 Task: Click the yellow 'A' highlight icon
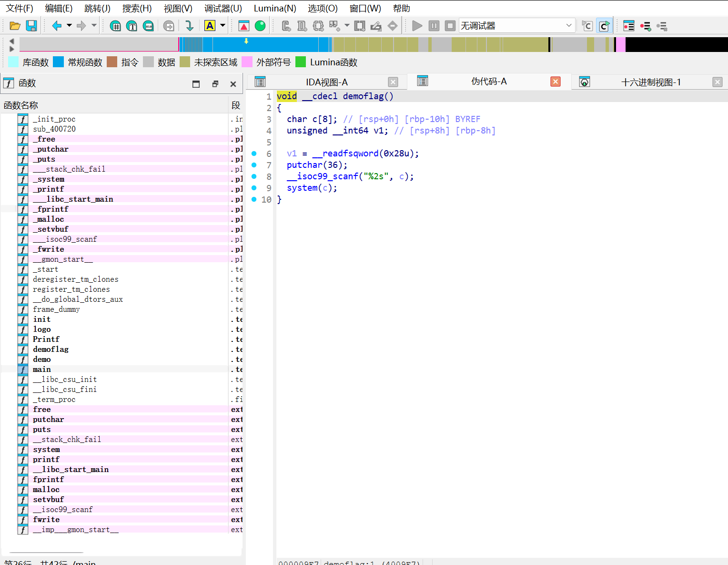pos(210,26)
